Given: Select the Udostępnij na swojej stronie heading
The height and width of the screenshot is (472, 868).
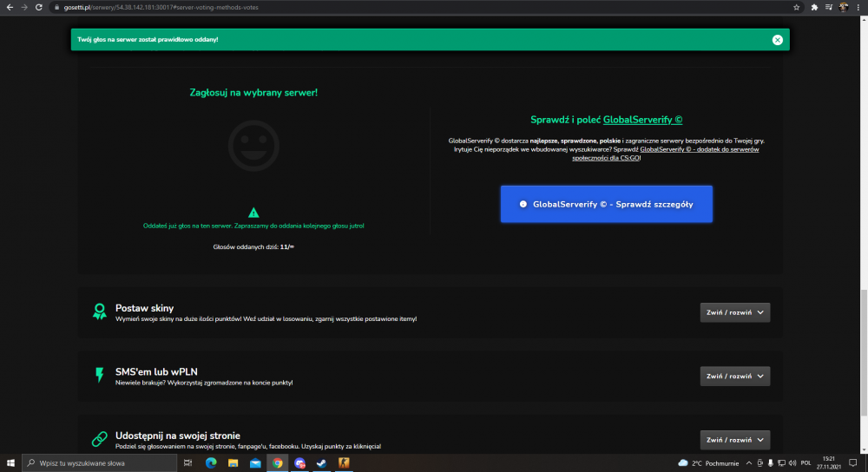Looking at the screenshot, I should pyautogui.click(x=178, y=436).
